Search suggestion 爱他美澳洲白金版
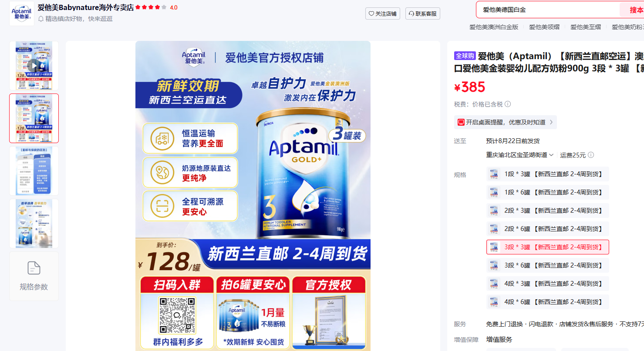The height and width of the screenshot is (351, 644). pyautogui.click(x=494, y=27)
